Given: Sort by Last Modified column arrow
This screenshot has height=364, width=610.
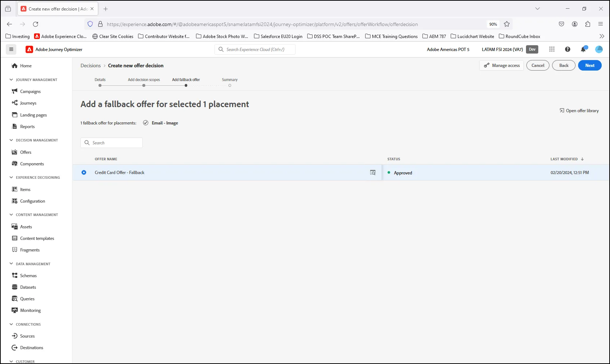Looking at the screenshot, I should tap(582, 159).
